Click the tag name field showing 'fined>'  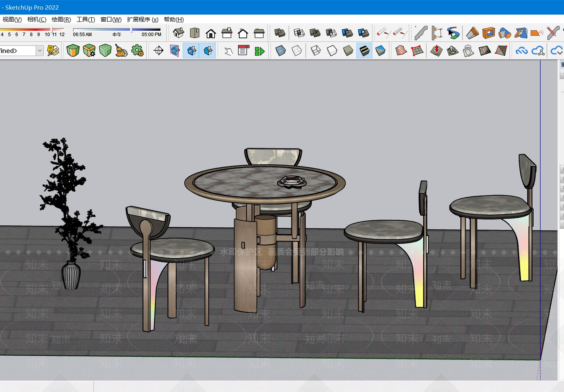18,51
